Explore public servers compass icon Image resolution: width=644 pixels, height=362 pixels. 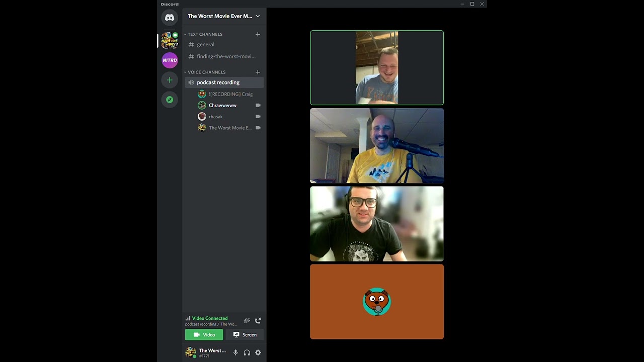pyautogui.click(x=170, y=100)
